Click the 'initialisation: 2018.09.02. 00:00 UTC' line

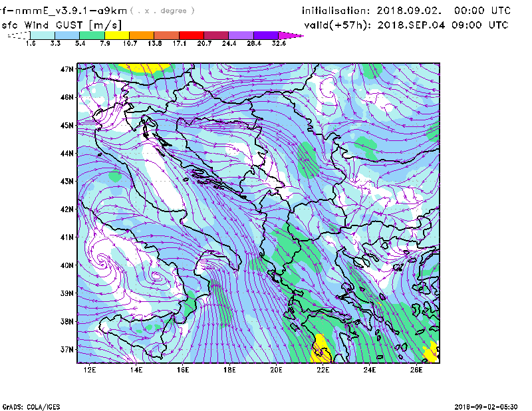[406, 11]
